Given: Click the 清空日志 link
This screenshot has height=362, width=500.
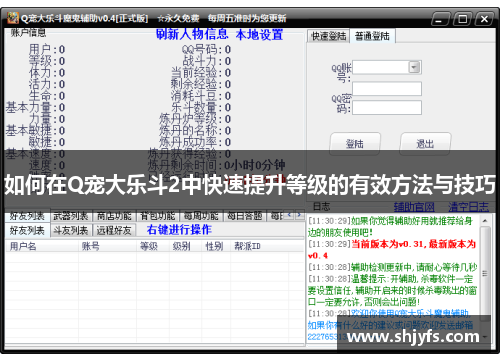Looking at the screenshot, I should (468, 207).
